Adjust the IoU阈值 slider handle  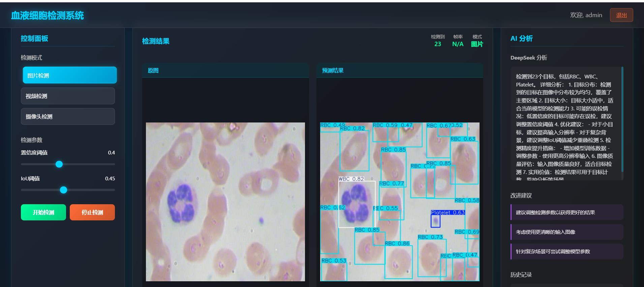[63, 190]
